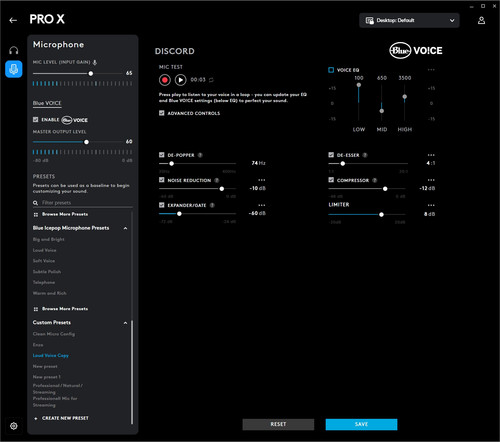The image size is (500, 442).
Task: Open the headphone acoustics sidebar tab
Action: [x=14, y=50]
